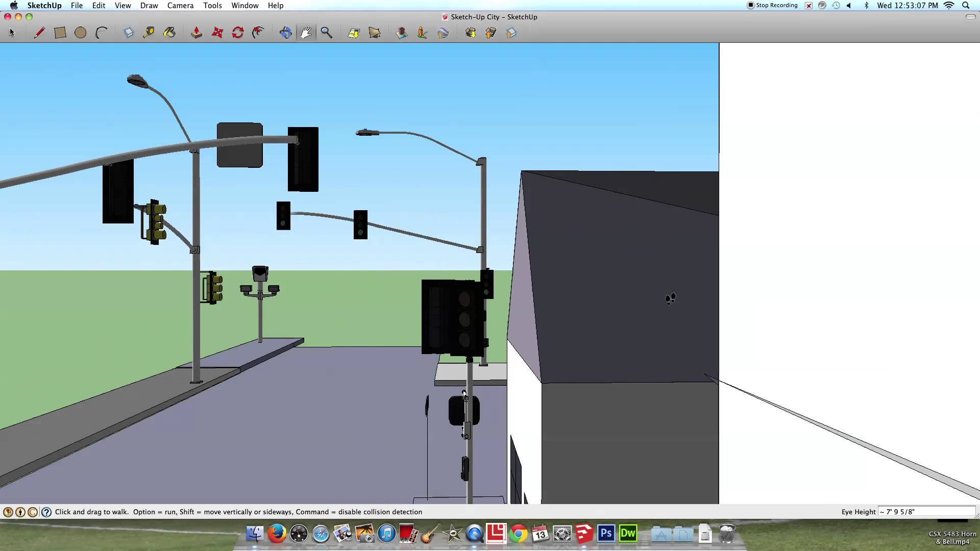Select the Paint Bucket tool
Screen dimensions: 980x551
[x=169, y=32]
